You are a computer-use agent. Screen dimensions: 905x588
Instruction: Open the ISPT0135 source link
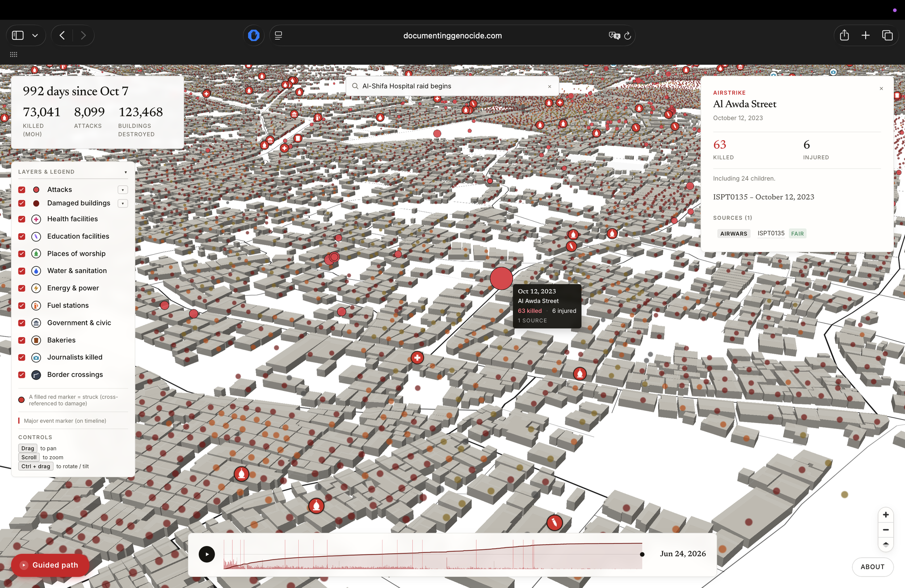(x=771, y=233)
